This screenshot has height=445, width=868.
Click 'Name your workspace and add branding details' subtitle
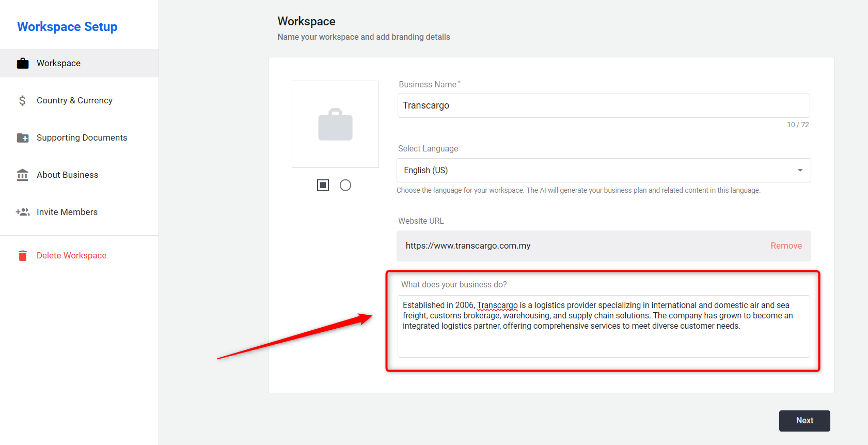point(364,37)
